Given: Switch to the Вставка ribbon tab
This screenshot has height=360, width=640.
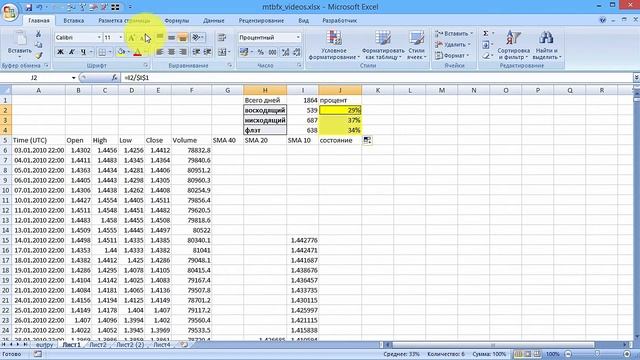Looking at the screenshot, I should pyautogui.click(x=73, y=20).
